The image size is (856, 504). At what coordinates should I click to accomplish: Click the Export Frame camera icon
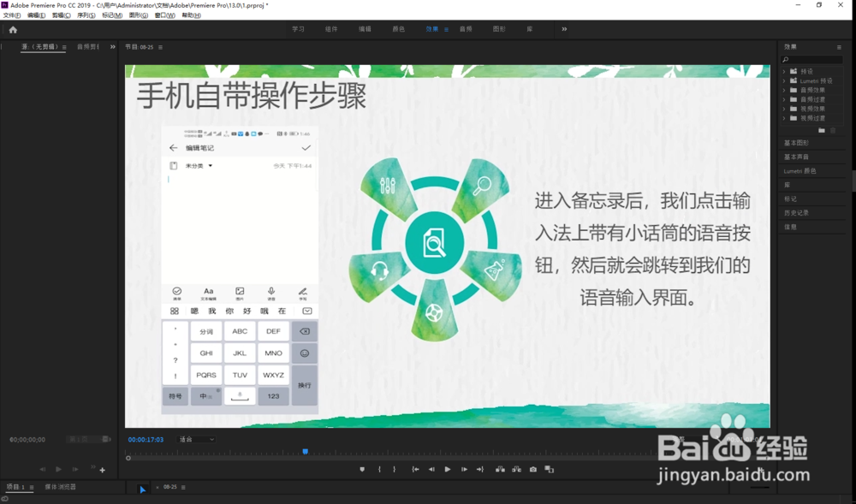click(533, 469)
